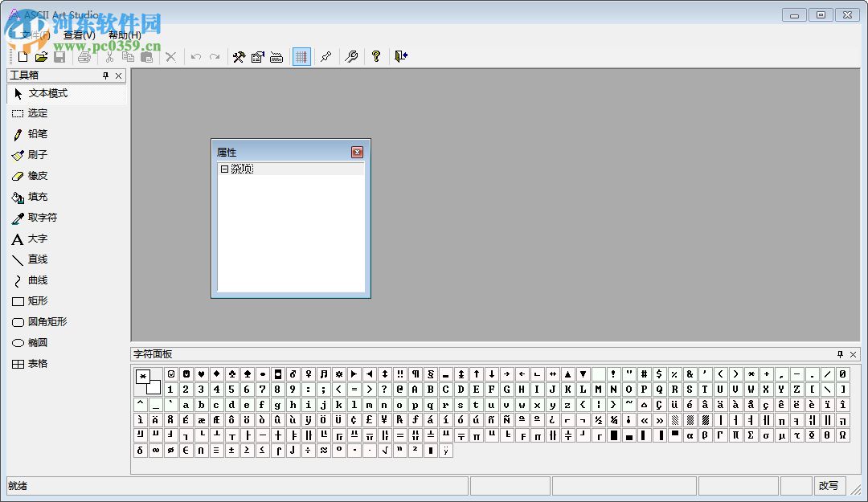The height and width of the screenshot is (502, 868).
Task: Click the 改写 button in the status bar
Action: (829, 486)
